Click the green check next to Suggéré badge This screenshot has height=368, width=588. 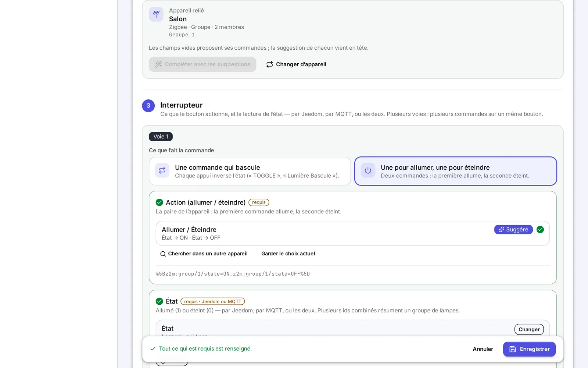[540, 230]
